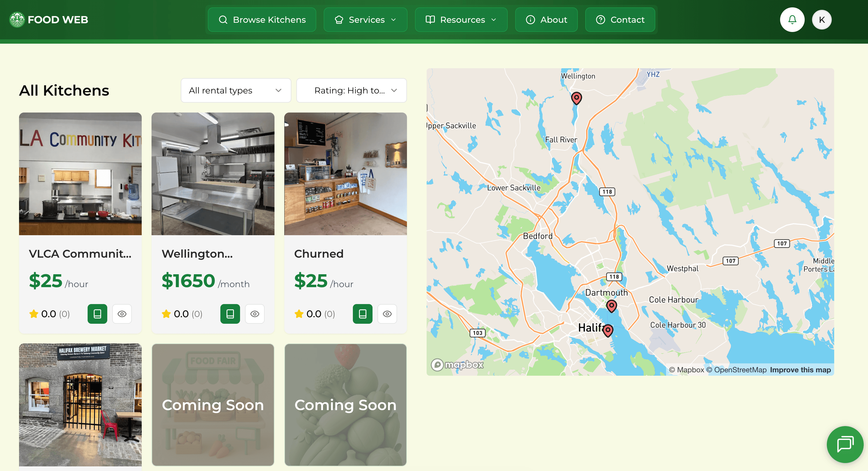This screenshot has height=471, width=868.
Task: Go to the About page
Action: (x=546, y=20)
